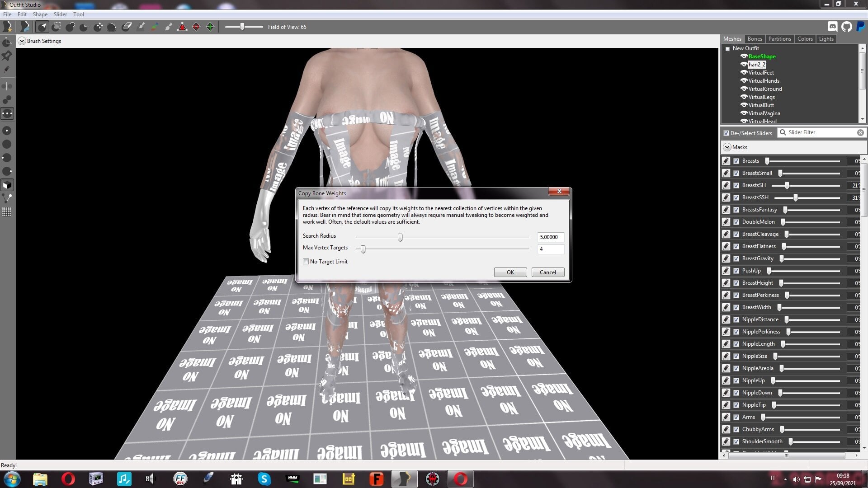The height and width of the screenshot is (488, 868).
Task: Click the Max Vertex Targets slider handle
Action: 363,249
